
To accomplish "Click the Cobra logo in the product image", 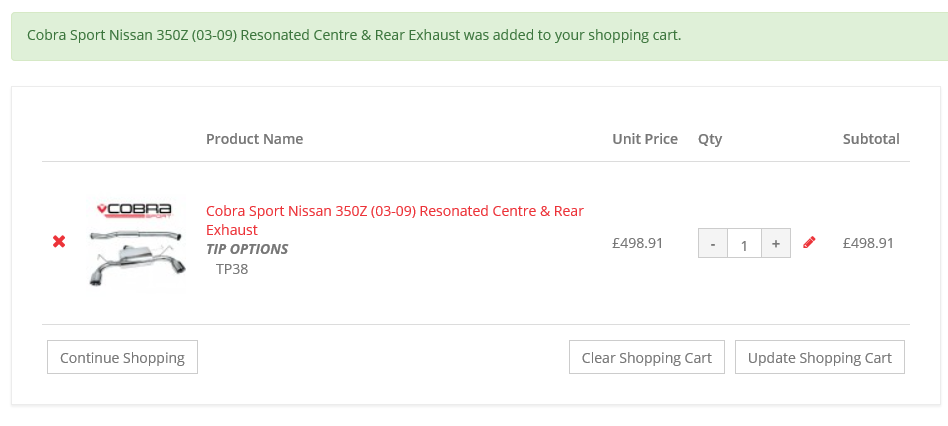I will click(x=134, y=211).
